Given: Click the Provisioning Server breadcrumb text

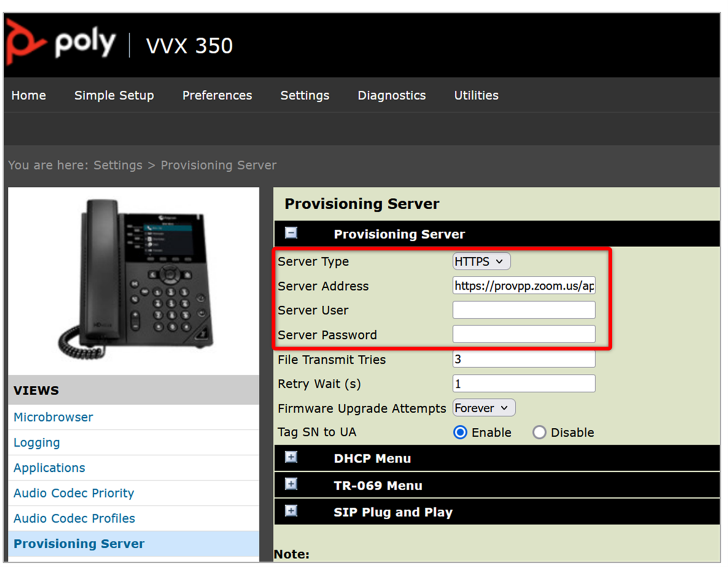Looking at the screenshot, I should 218,165.
